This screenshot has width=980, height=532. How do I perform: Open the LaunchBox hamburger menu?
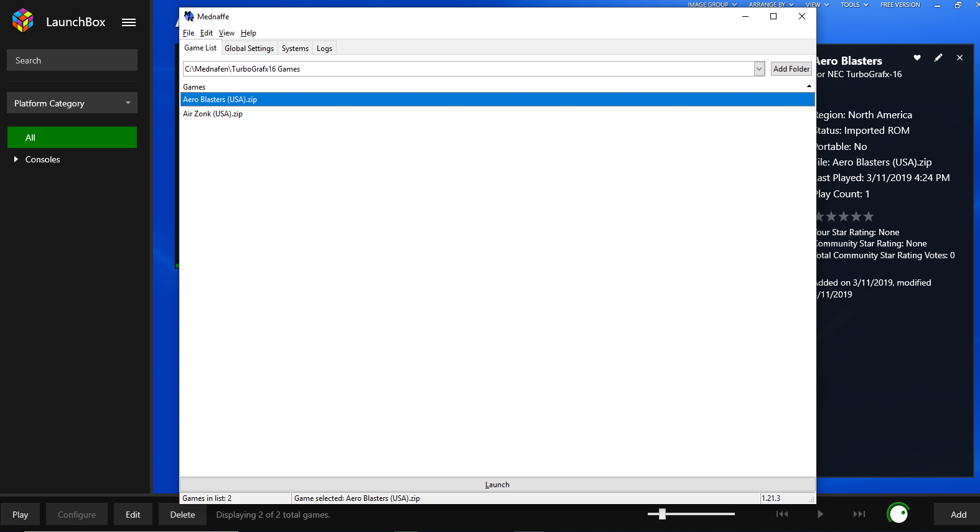pyautogui.click(x=129, y=22)
